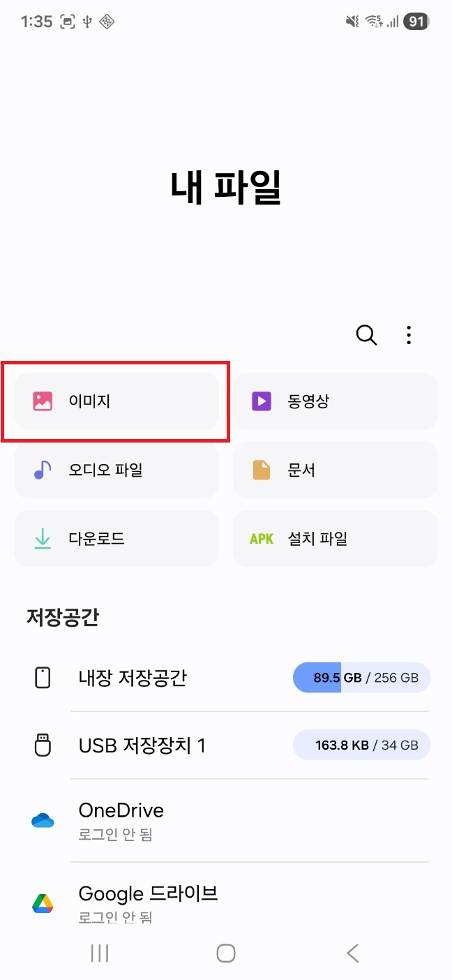Tap the Google Drive triangle icon
Image resolution: width=452 pixels, height=980 pixels.
[x=43, y=903]
